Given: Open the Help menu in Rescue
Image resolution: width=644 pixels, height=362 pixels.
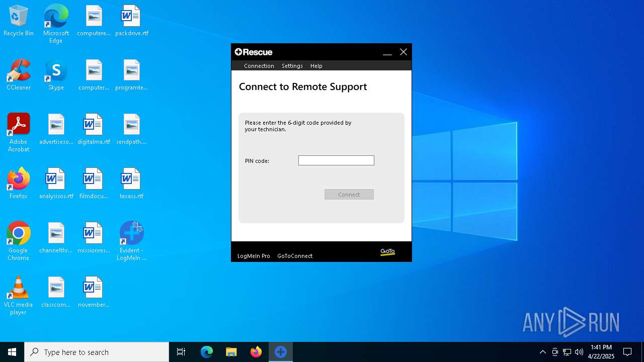Looking at the screenshot, I should [316, 66].
